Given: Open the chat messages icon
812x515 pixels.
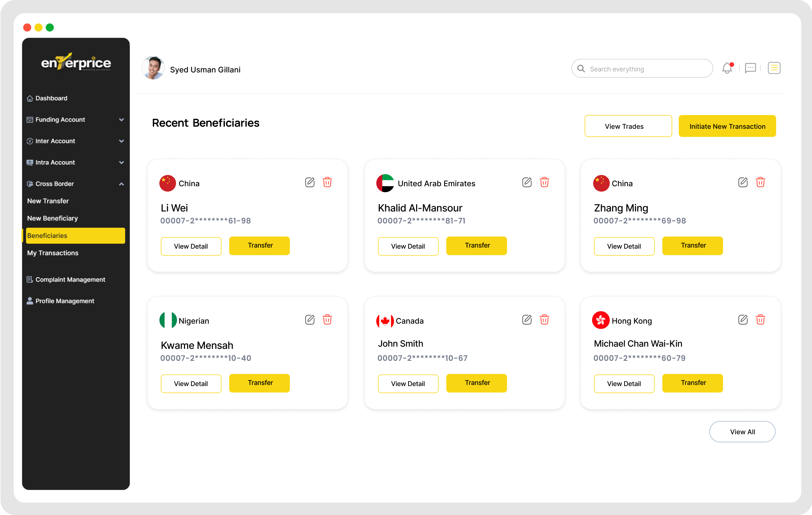Looking at the screenshot, I should 750,68.
